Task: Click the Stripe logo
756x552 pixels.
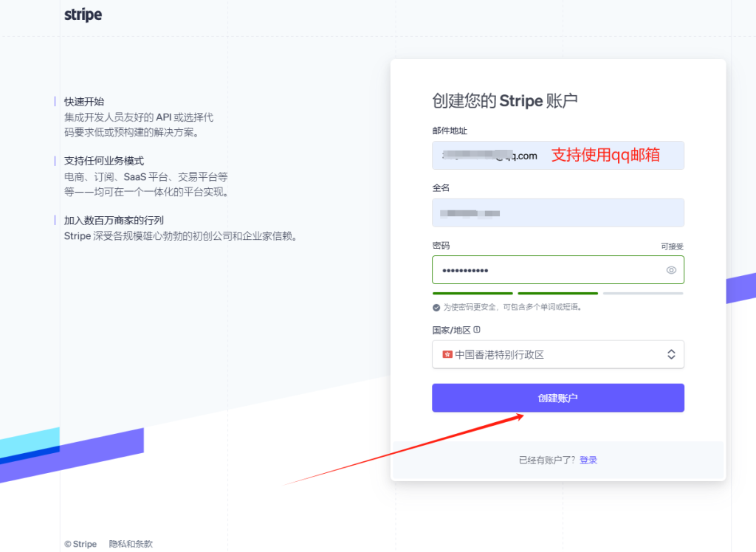Action: point(83,14)
